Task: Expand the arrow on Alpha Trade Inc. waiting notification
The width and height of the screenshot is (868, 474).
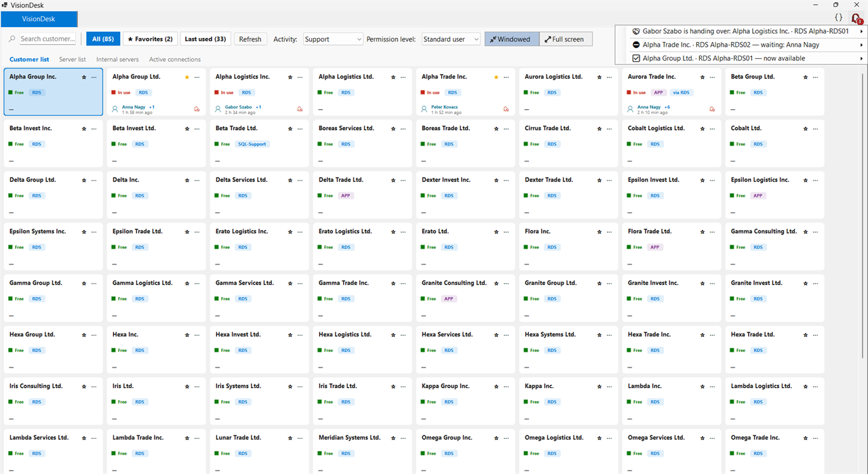Action: point(862,45)
